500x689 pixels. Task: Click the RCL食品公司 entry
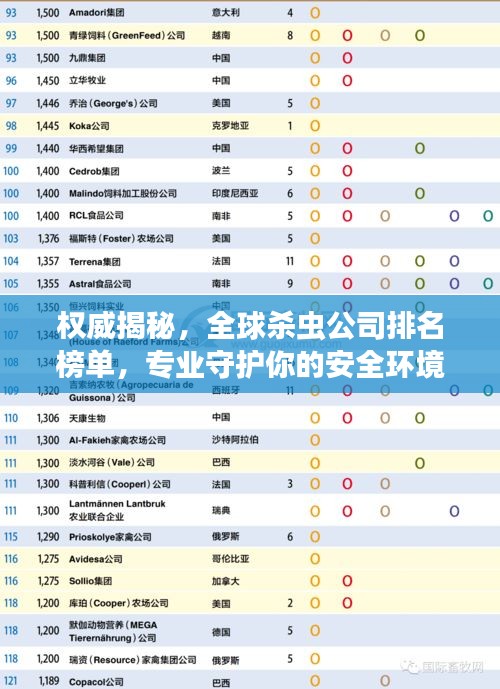96,216
